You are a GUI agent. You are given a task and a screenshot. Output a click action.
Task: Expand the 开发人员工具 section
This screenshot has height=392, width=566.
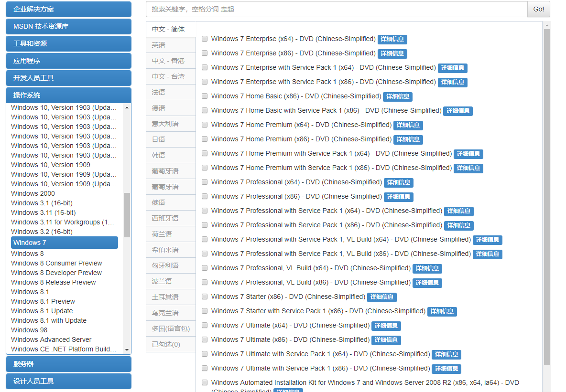tap(68, 78)
